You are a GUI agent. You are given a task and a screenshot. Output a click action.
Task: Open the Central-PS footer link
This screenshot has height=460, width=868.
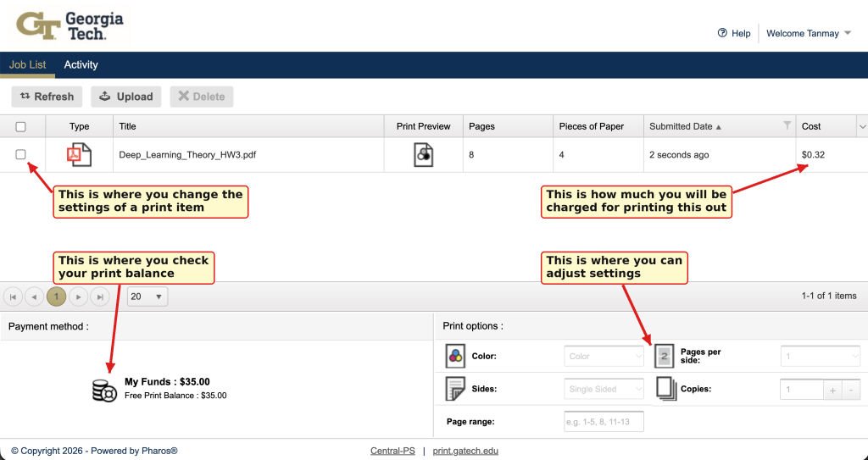pos(392,451)
